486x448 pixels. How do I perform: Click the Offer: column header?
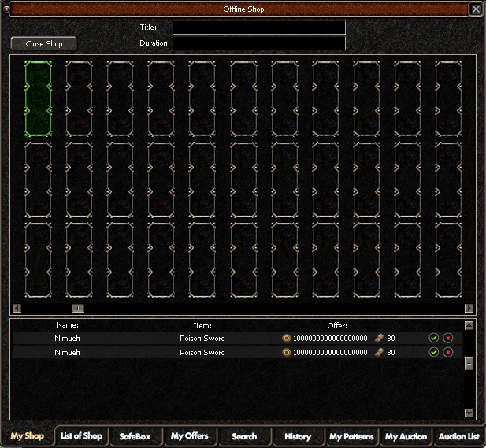click(337, 326)
